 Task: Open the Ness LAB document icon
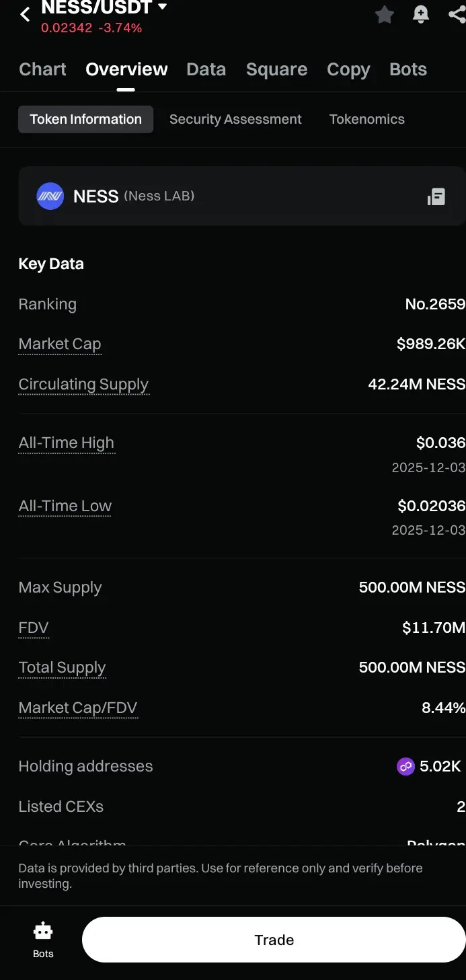[436, 196]
